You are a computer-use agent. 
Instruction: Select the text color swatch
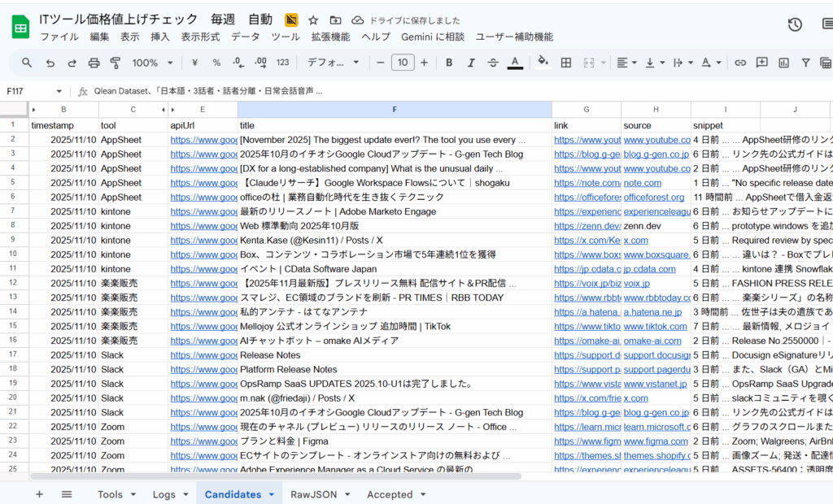point(515,63)
